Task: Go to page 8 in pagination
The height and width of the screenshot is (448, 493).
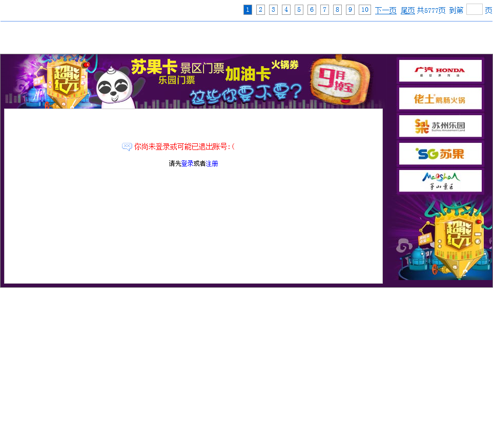Action: pos(337,10)
